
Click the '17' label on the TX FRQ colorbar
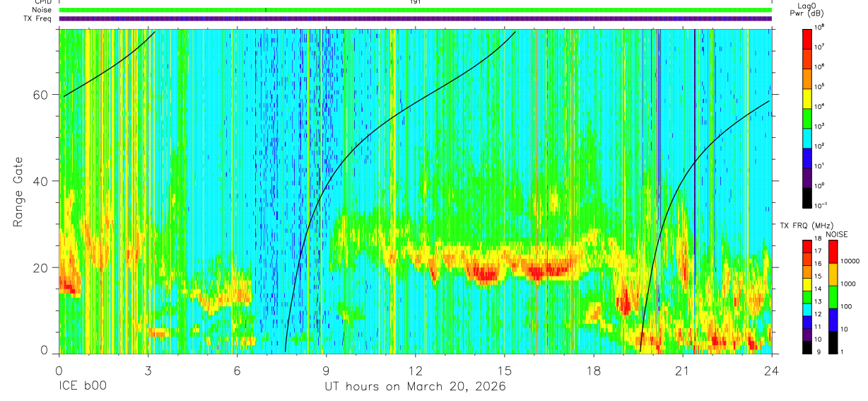click(x=819, y=252)
